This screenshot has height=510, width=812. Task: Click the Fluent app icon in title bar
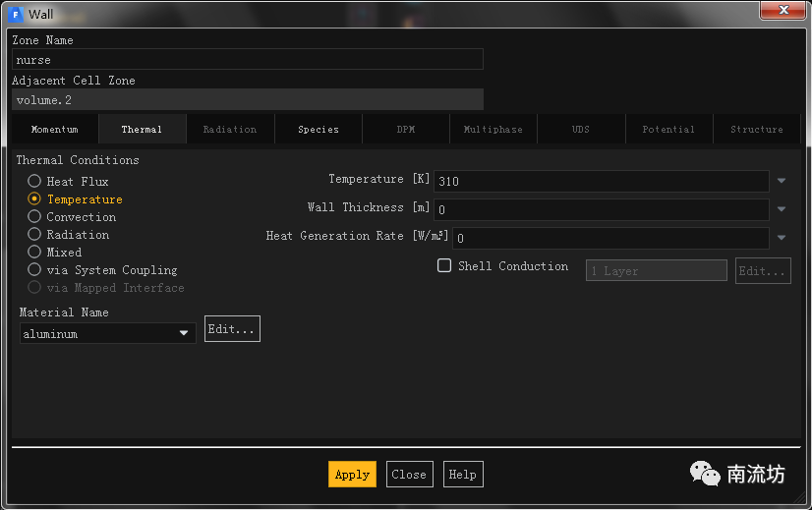coord(16,14)
